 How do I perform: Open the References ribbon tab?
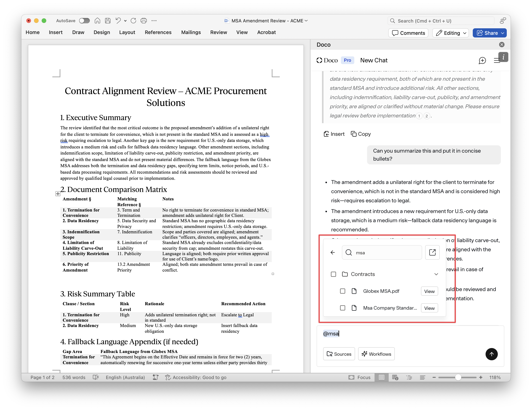158,32
